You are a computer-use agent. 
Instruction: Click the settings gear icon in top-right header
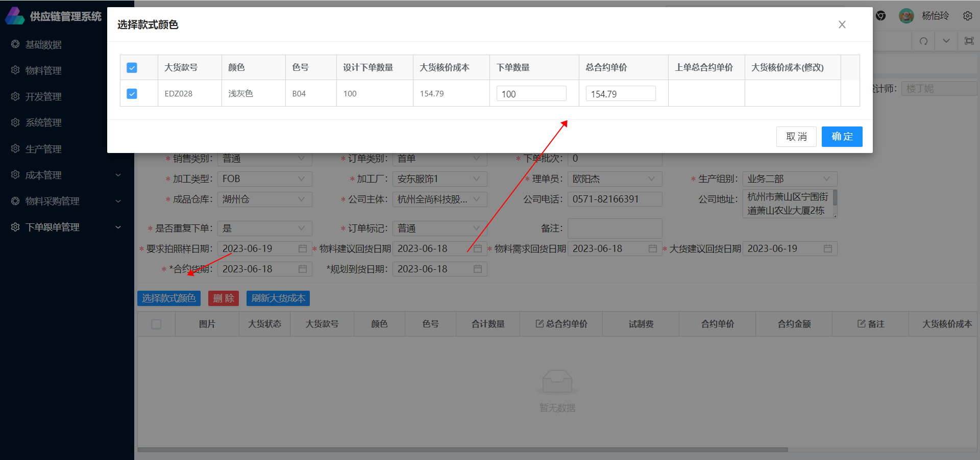[x=967, y=16]
